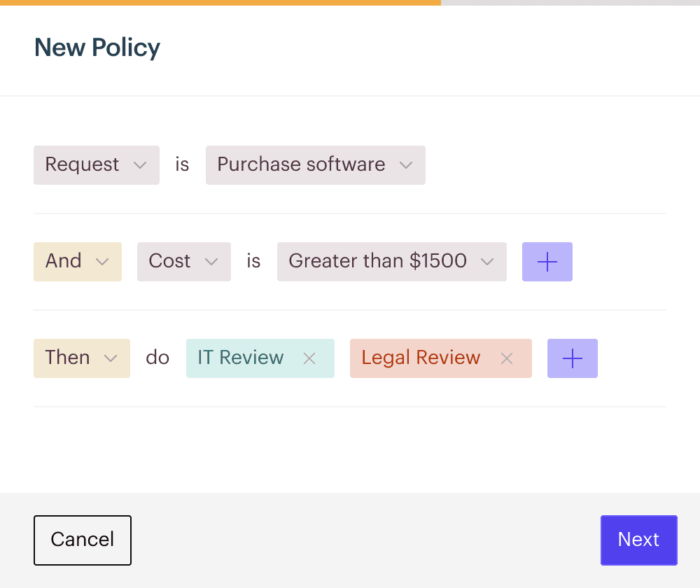The height and width of the screenshot is (588, 700).
Task: Open the Then dropdown
Action: (82, 358)
